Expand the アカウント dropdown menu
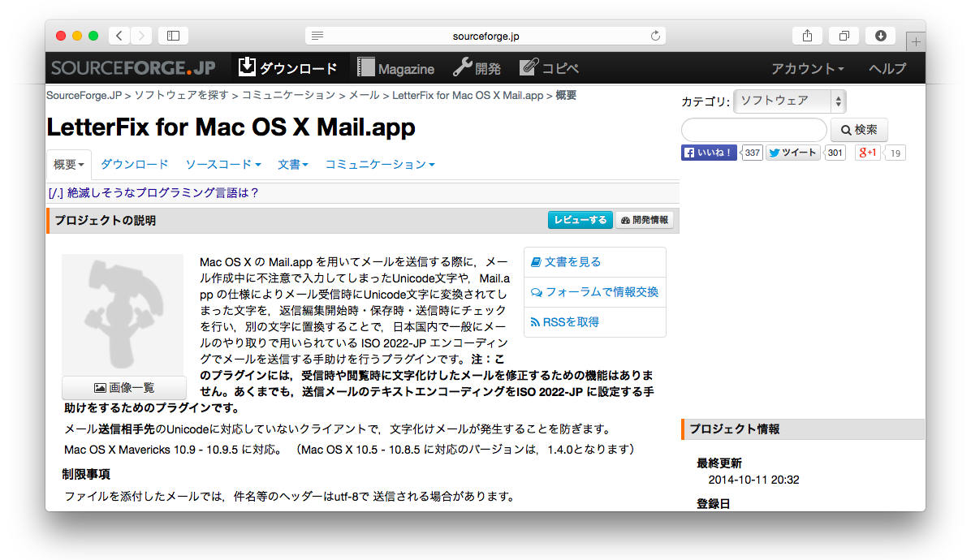971x560 pixels. [808, 69]
